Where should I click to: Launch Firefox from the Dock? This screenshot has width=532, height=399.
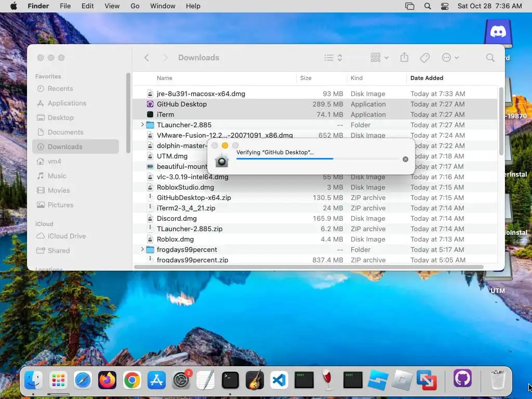tap(107, 380)
